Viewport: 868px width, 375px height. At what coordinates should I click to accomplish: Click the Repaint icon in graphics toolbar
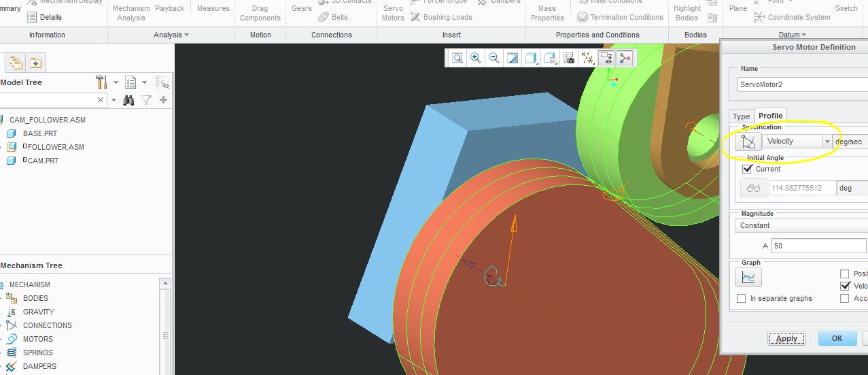click(x=513, y=59)
